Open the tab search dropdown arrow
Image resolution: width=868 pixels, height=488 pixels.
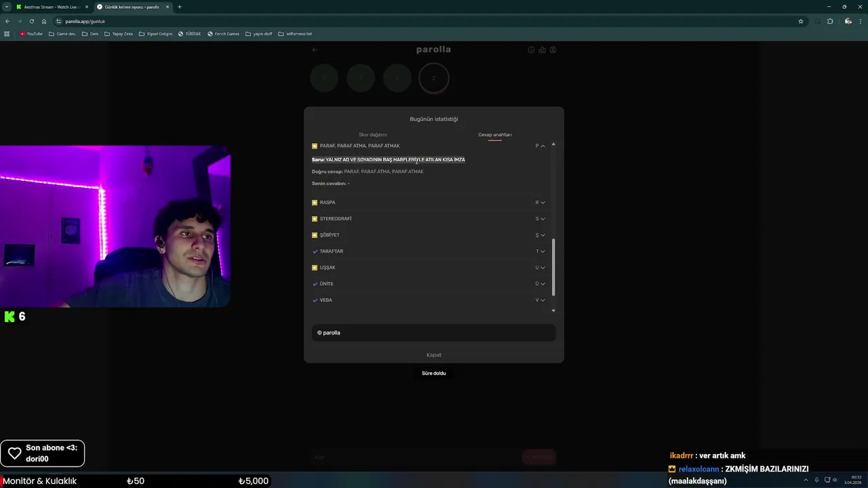tap(6, 7)
